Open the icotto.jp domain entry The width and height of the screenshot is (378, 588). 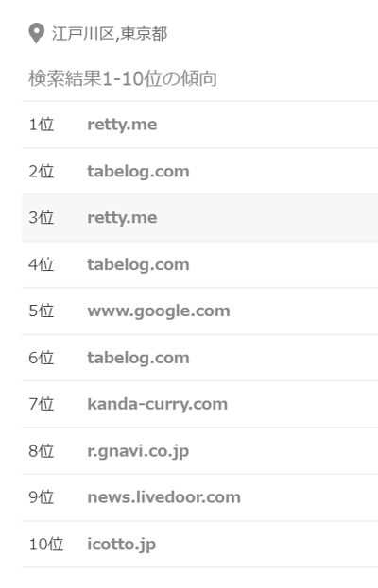click(121, 545)
